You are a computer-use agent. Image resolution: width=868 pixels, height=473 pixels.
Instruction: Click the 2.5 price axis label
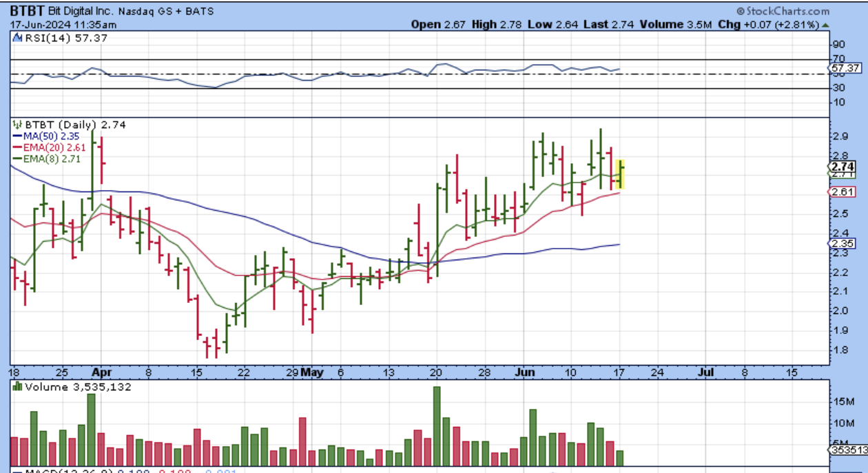[x=840, y=214]
